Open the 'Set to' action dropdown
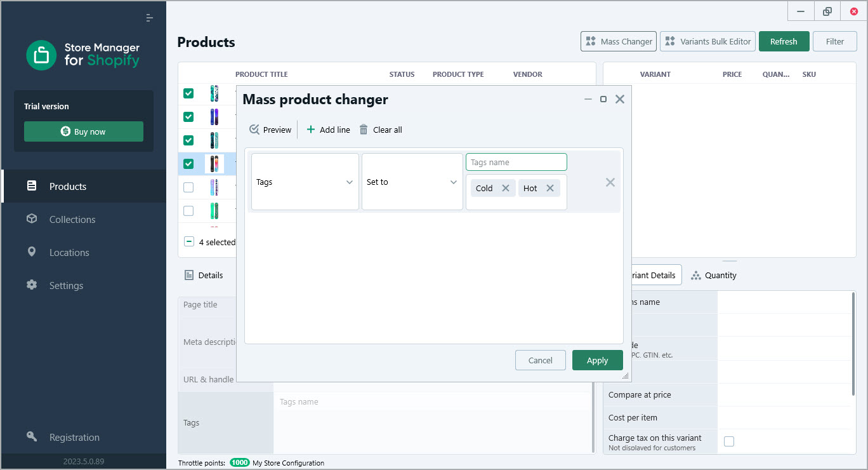The width and height of the screenshot is (868, 470). coord(412,182)
